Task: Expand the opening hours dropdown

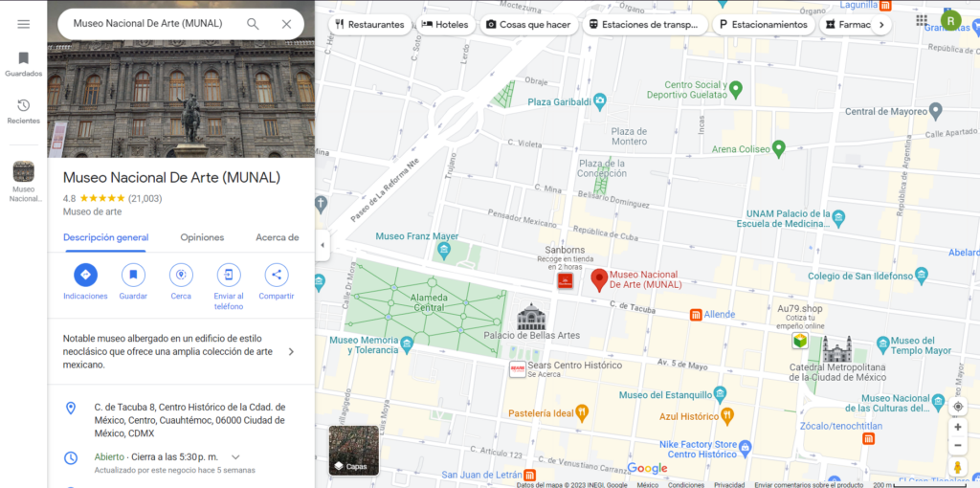Action: [x=235, y=456]
